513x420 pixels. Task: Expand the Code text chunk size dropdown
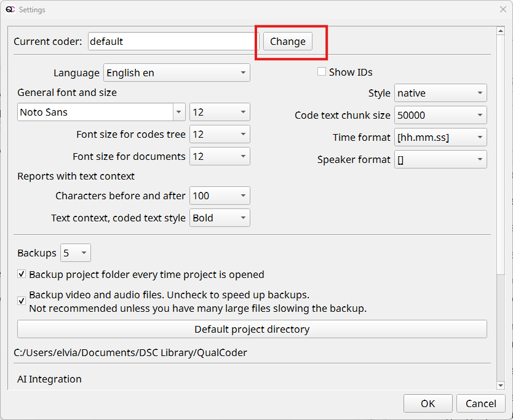click(x=440, y=115)
